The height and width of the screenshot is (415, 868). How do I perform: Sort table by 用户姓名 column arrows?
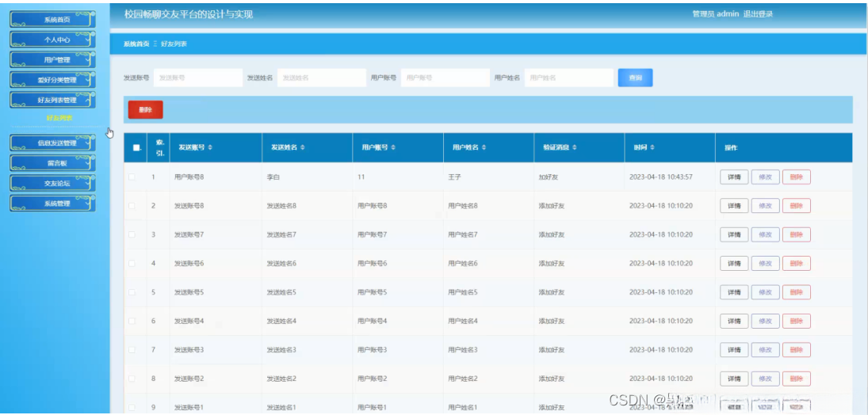tap(484, 148)
